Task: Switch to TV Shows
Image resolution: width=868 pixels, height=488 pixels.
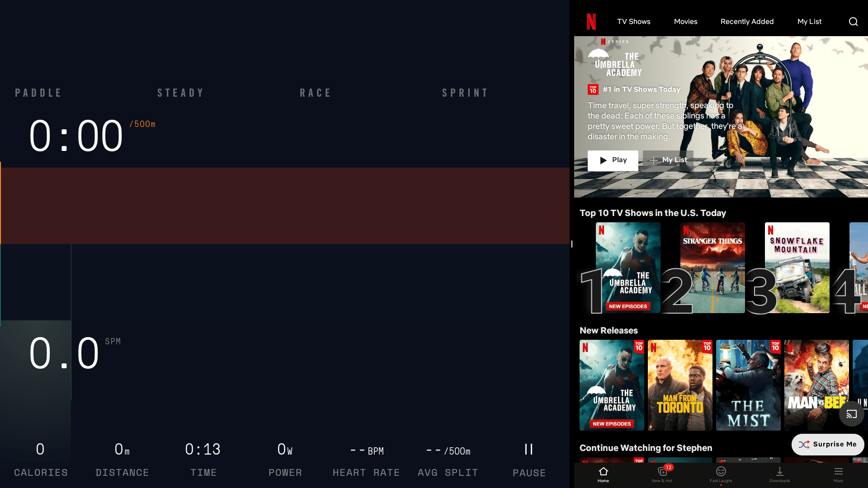Action: 633,21
